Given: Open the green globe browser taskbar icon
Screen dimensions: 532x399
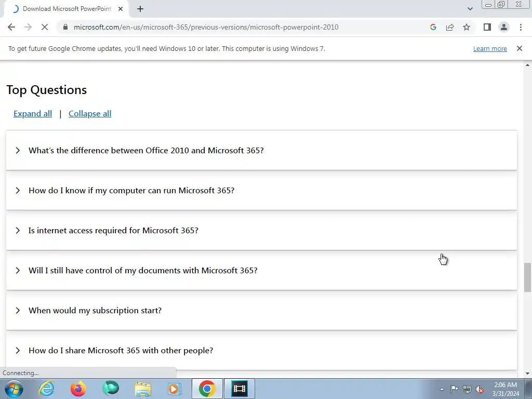Looking at the screenshot, I should click(x=111, y=389).
